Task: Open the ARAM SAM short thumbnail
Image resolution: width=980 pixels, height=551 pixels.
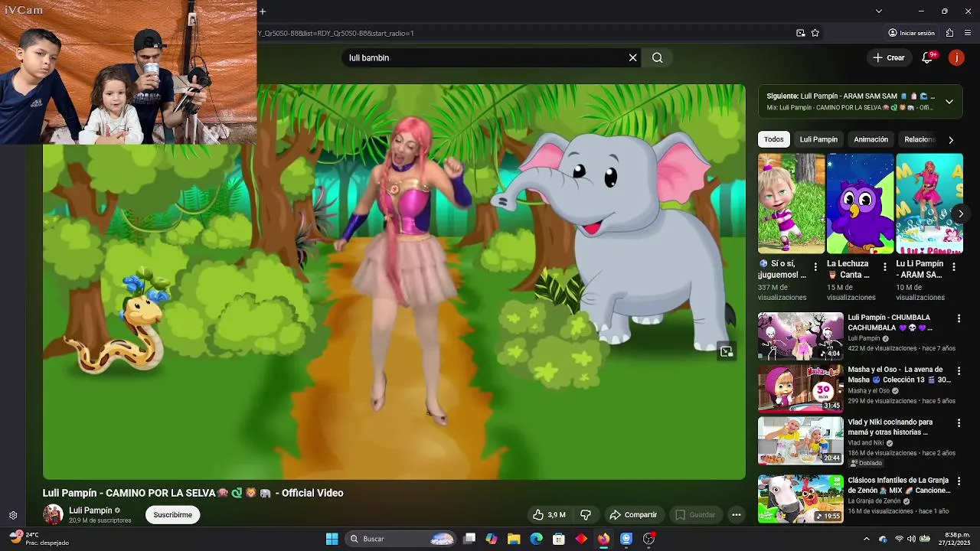Action: pyautogui.click(x=929, y=203)
